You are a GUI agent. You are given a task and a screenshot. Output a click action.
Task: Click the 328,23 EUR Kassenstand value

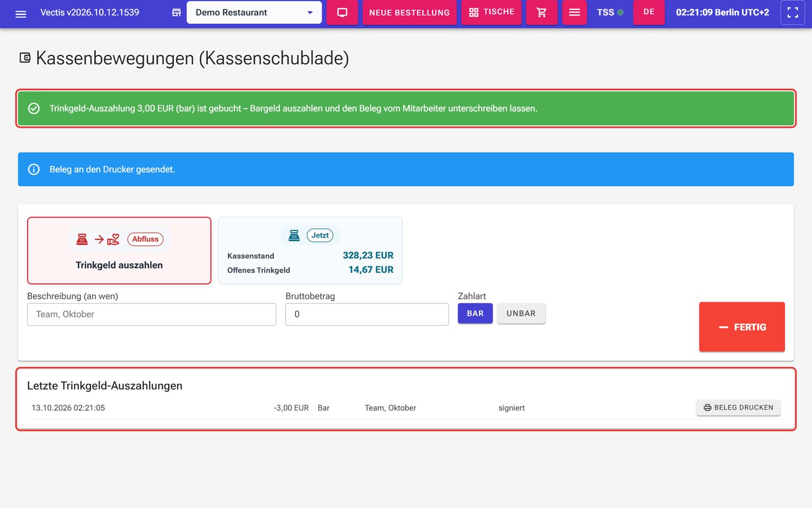tap(368, 256)
